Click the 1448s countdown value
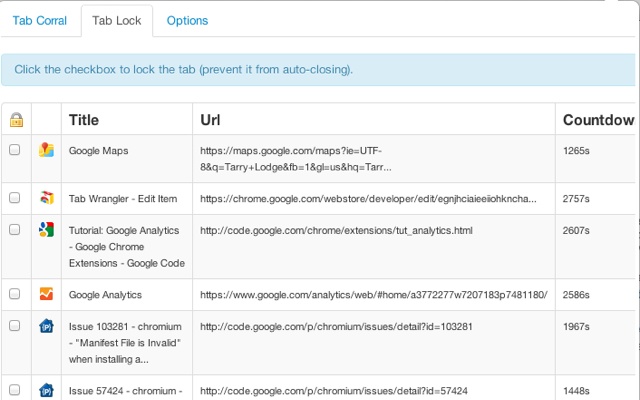 pyautogui.click(x=576, y=391)
